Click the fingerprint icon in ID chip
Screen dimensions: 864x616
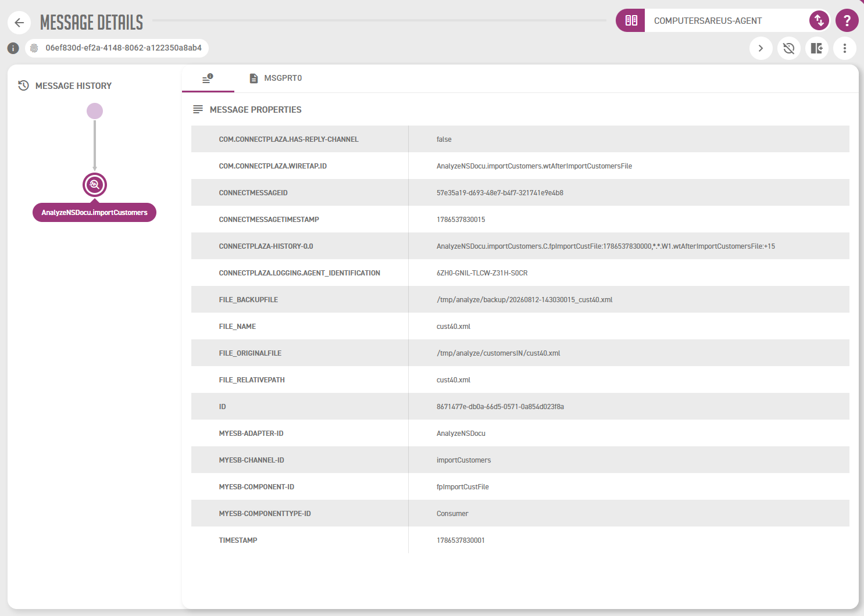[34, 48]
